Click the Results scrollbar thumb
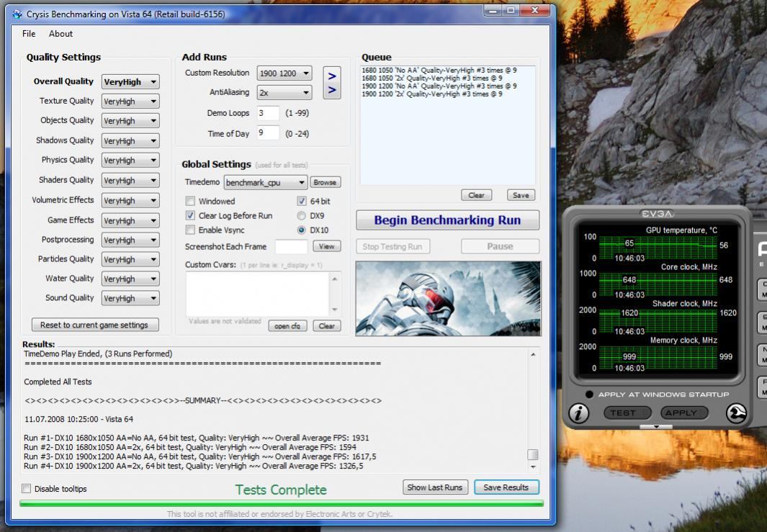The height and width of the screenshot is (532, 767). (533, 455)
